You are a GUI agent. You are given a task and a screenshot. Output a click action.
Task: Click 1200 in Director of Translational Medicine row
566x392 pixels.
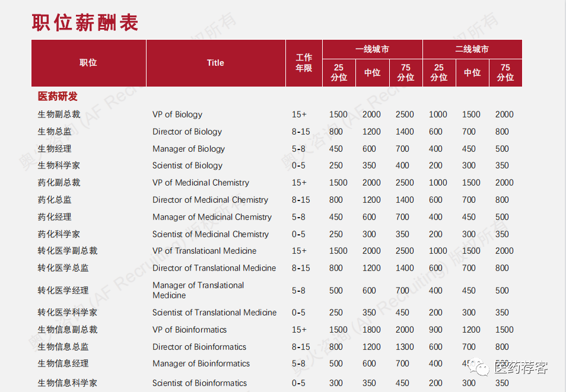click(371, 268)
